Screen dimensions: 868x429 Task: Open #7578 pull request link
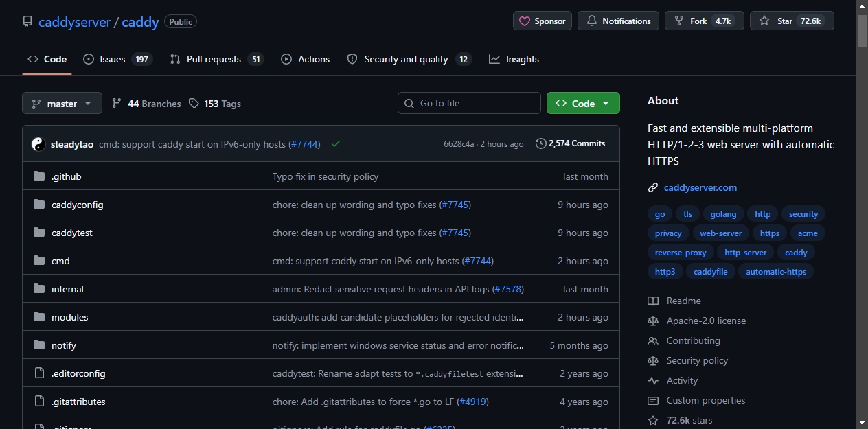pyautogui.click(x=508, y=289)
